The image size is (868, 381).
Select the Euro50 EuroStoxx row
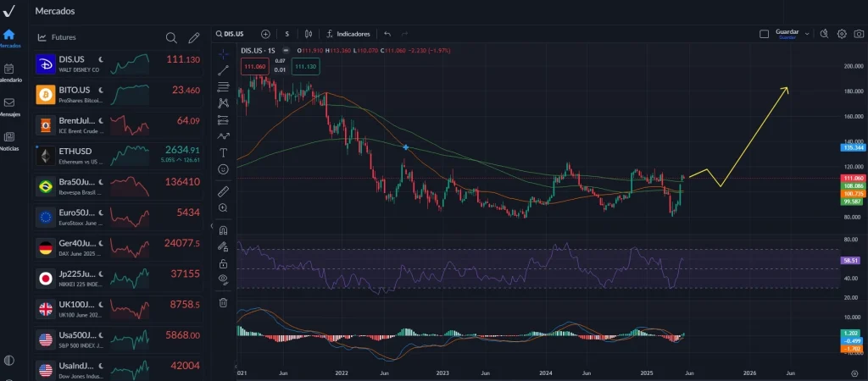(119, 218)
